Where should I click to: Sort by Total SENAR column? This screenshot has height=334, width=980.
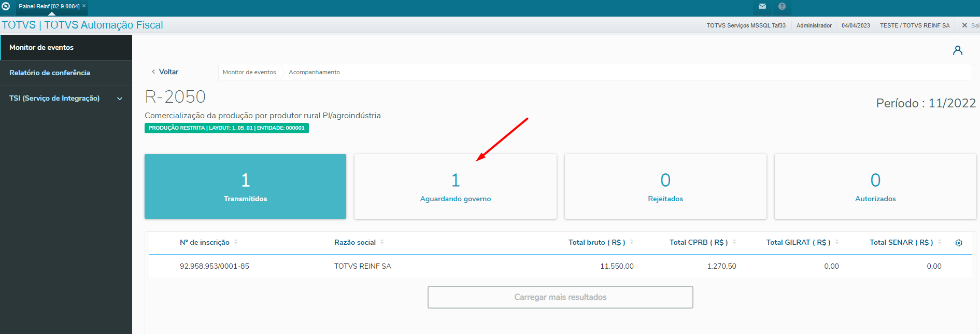click(905, 242)
